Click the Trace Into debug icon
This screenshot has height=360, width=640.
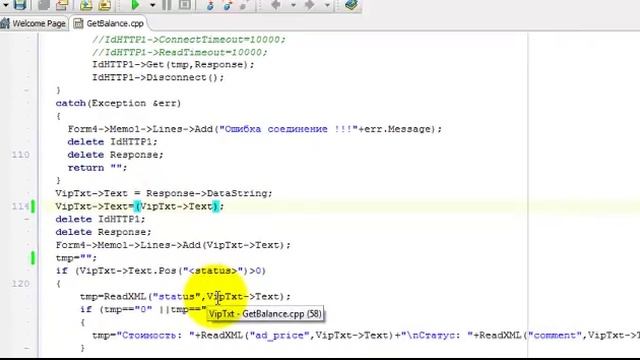[x=210, y=5]
